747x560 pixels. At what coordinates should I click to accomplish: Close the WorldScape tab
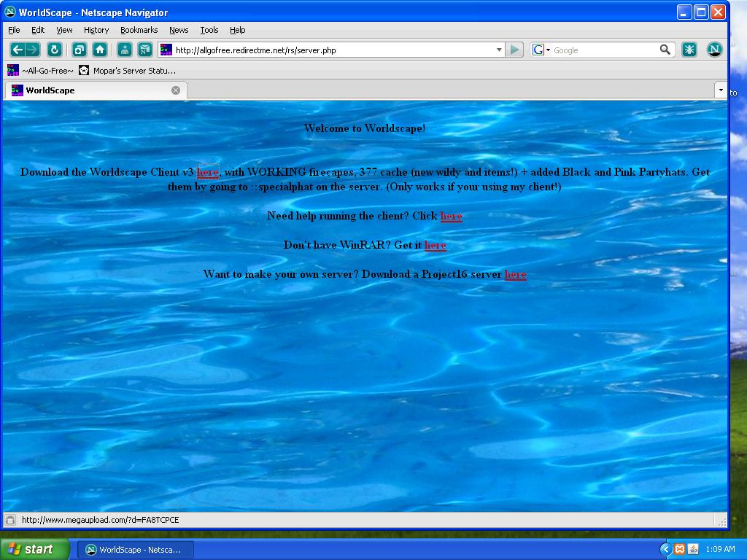coord(176,90)
